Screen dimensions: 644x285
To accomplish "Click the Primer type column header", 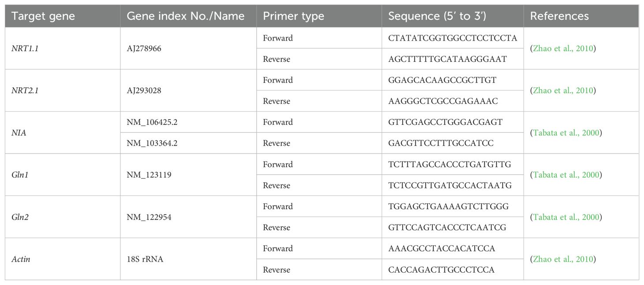I will click(x=293, y=16).
